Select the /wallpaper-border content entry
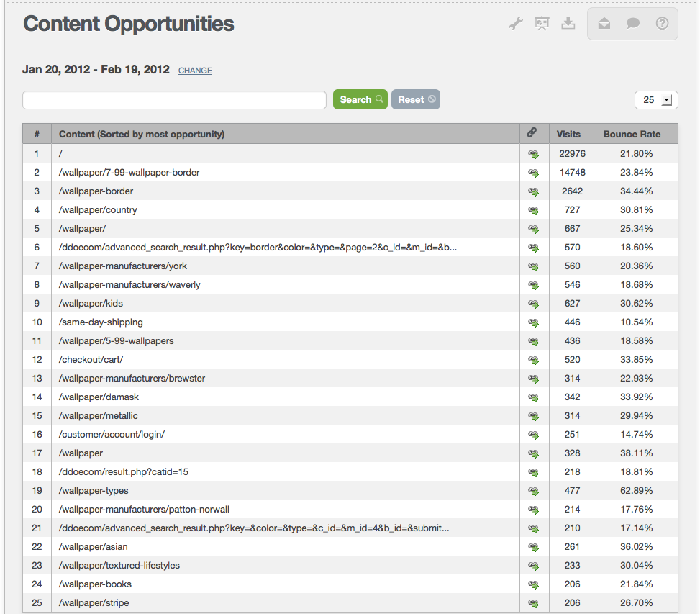This screenshot has height=614, width=700. [x=96, y=191]
